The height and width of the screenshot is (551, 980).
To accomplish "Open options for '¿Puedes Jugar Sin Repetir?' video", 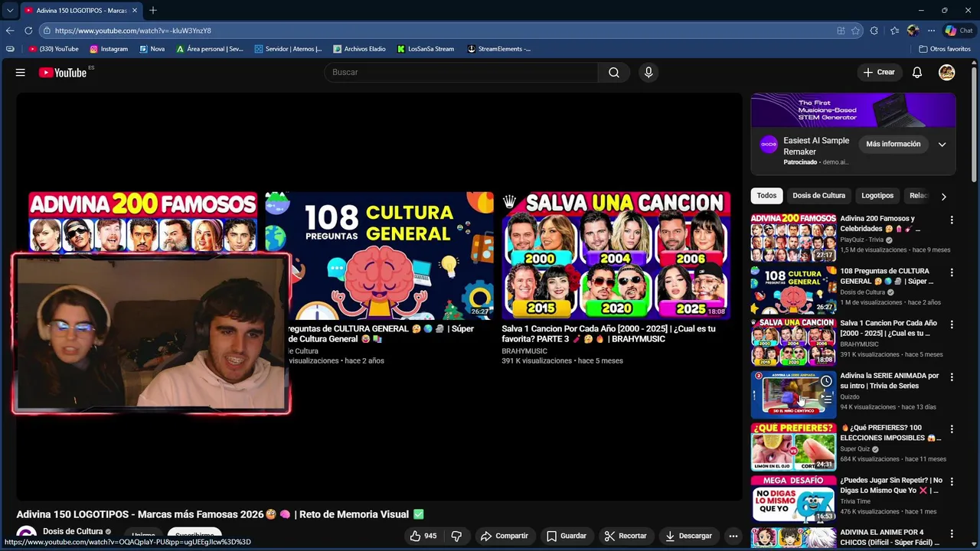I will (952, 482).
